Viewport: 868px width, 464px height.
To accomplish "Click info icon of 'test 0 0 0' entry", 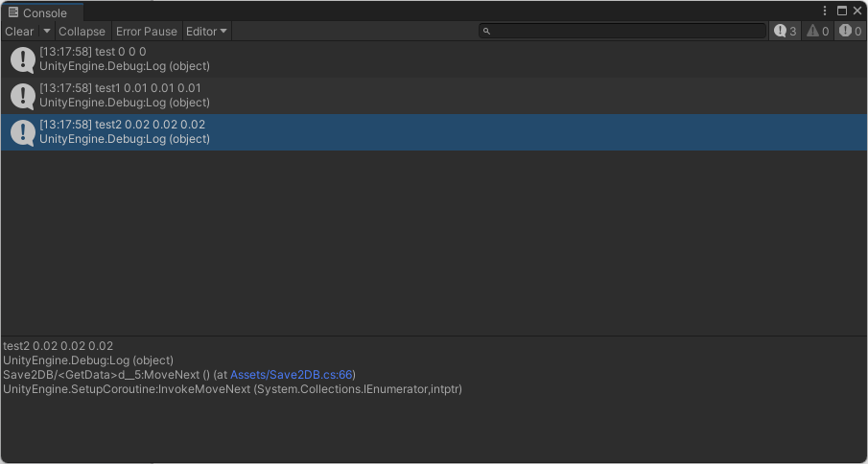I will coord(23,59).
